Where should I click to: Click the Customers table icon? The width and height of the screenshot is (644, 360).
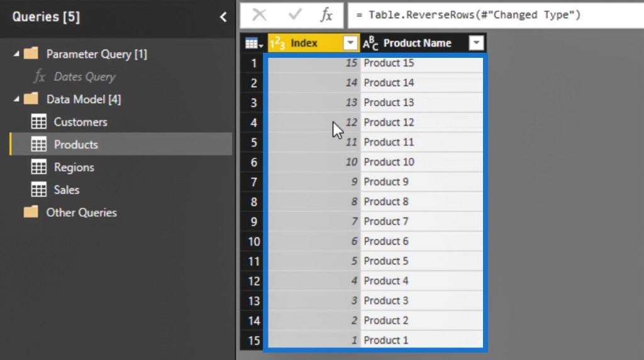38,122
